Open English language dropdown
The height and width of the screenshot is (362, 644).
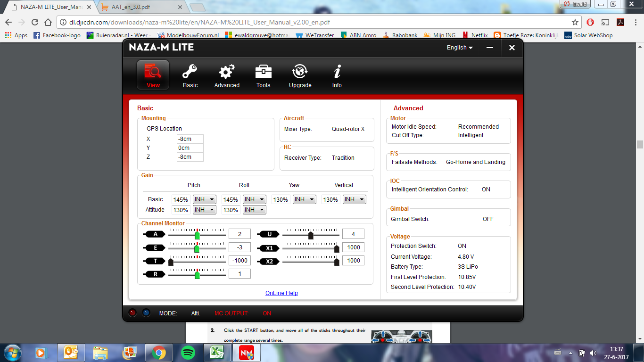coord(460,48)
